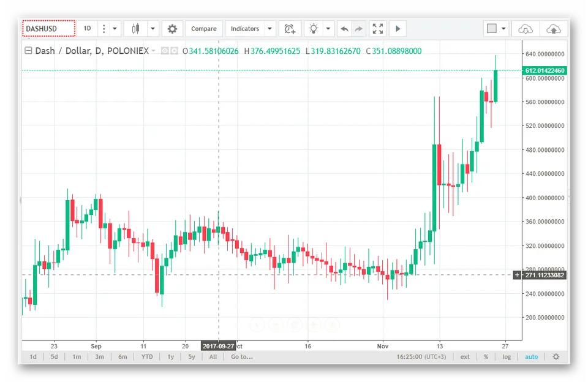This screenshot has height=382, width=588.
Task: Expand the Indicators dropdown arrow
Action: point(269,29)
